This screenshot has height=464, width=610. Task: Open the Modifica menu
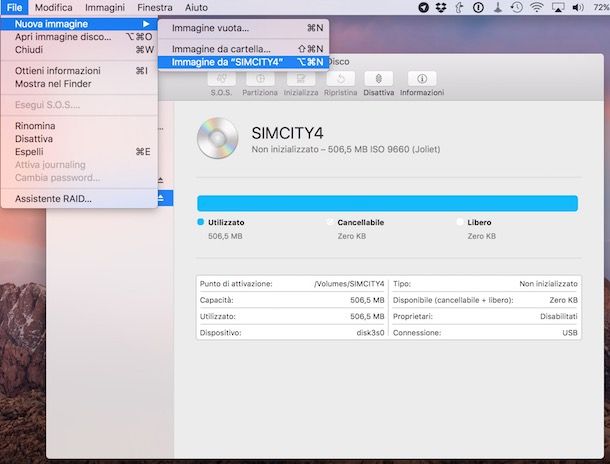(x=53, y=7)
